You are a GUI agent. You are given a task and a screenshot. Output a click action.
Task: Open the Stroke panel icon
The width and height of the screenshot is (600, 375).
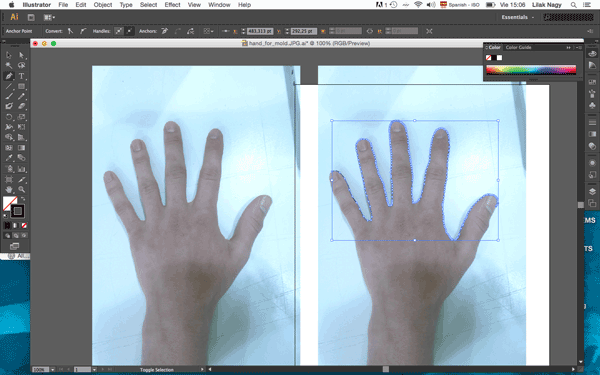[592, 123]
